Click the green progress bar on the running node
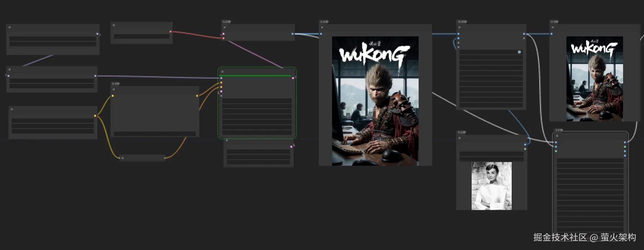The width and height of the screenshot is (644, 250). (x=256, y=76)
